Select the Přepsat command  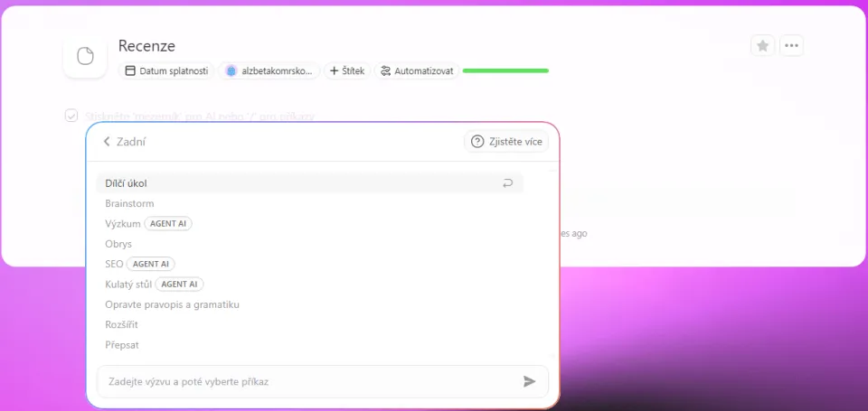[x=122, y=345]
